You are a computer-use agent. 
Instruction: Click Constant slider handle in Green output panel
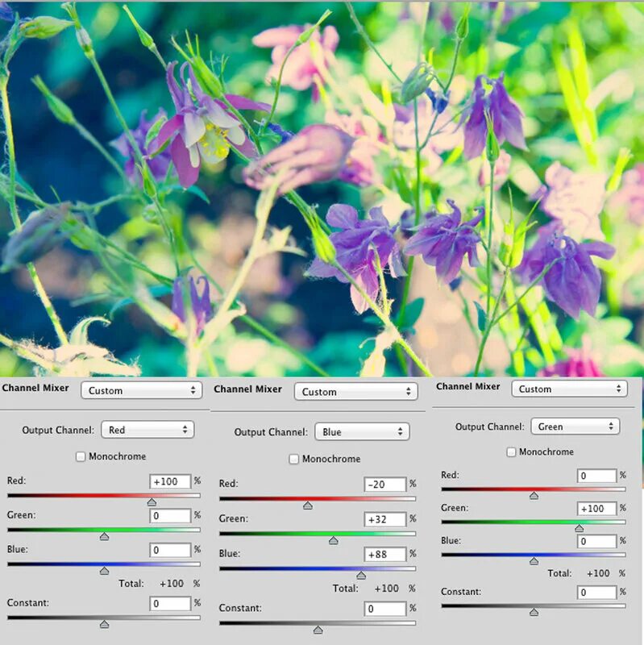point(534,613)
